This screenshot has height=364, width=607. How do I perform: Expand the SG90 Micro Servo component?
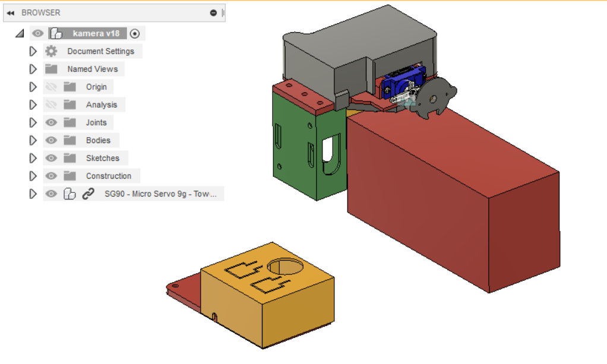pos(33,194)
